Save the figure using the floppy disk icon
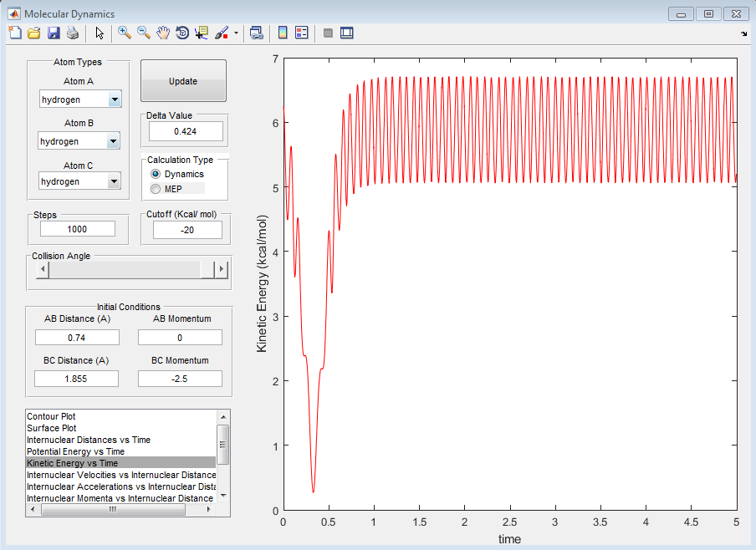This screenshot has height=550, width=756. coord(54,33)
